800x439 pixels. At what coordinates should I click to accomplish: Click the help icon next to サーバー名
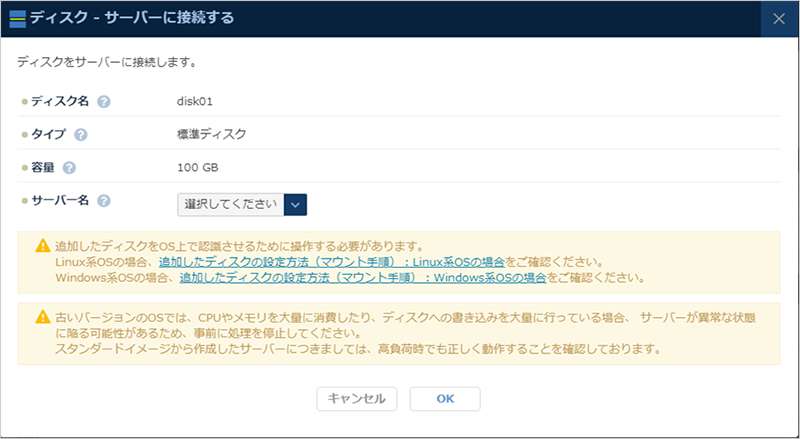[x=104, y=201]
